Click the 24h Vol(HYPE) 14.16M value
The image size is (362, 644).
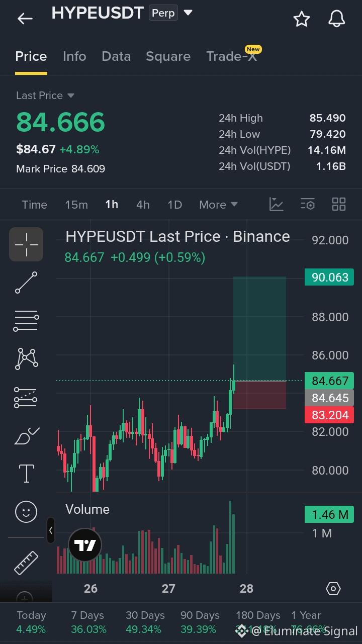point(327,150)
